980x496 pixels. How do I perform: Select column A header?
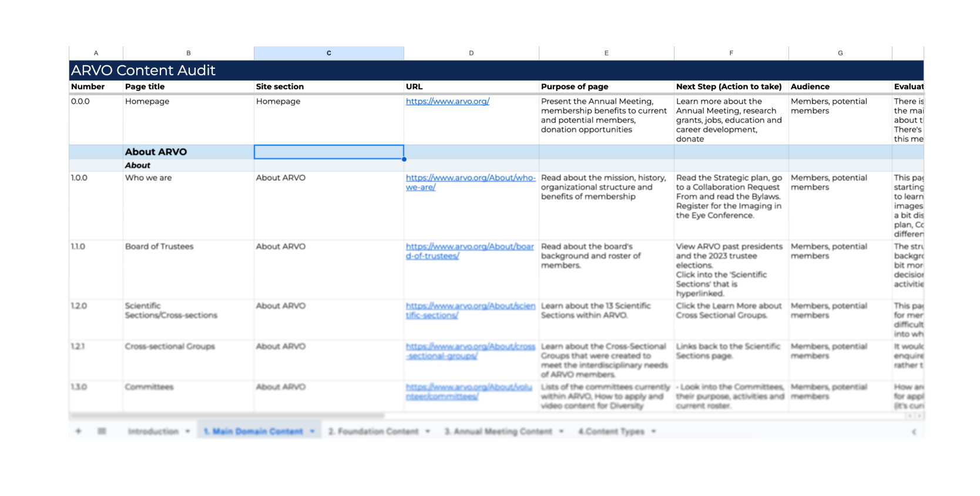pyautogui.click(x=96, y=53)
